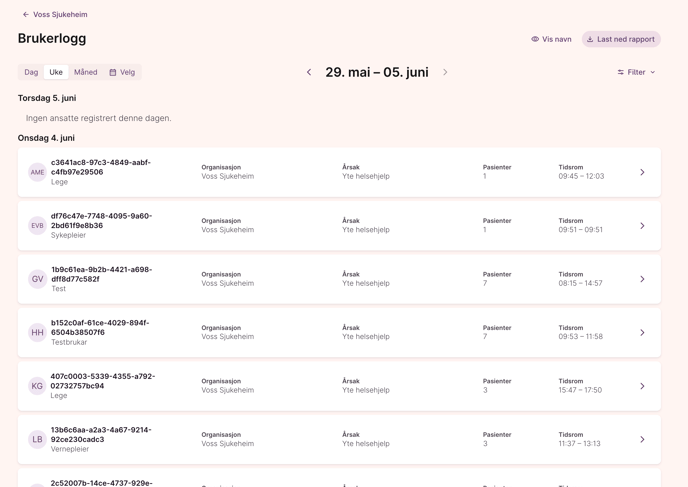Expand the AME Lege entry chevron

(642, 172)
